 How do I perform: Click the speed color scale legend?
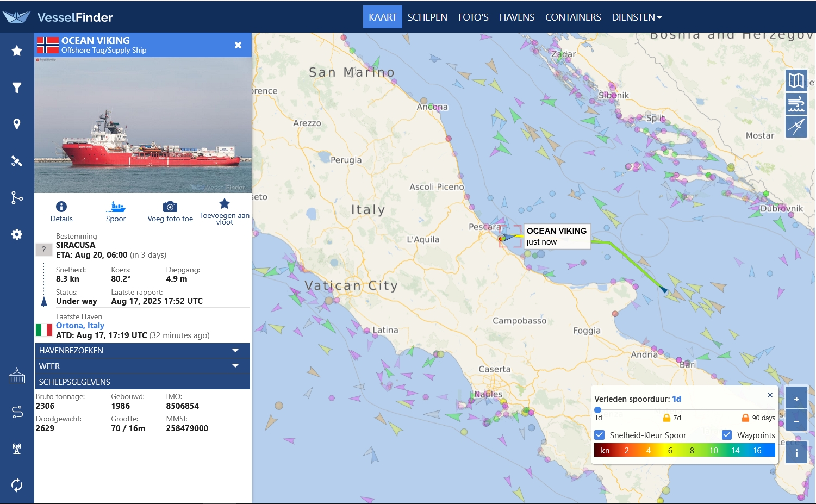684,450
